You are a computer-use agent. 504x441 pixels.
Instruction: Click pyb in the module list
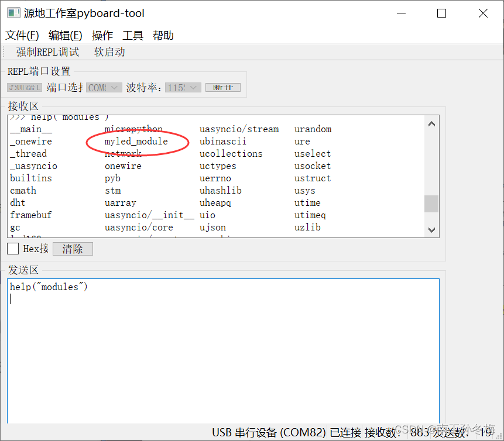(x=112, y=178)
